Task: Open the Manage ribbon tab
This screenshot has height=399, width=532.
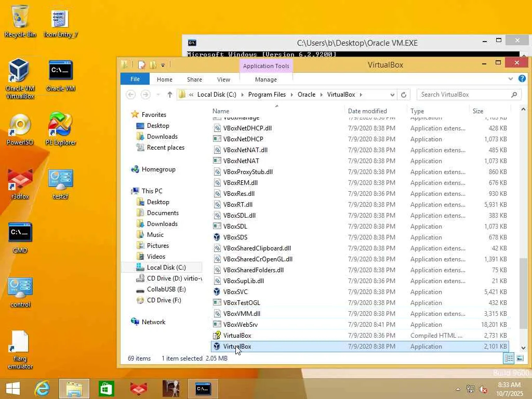Action: point(266,79)
